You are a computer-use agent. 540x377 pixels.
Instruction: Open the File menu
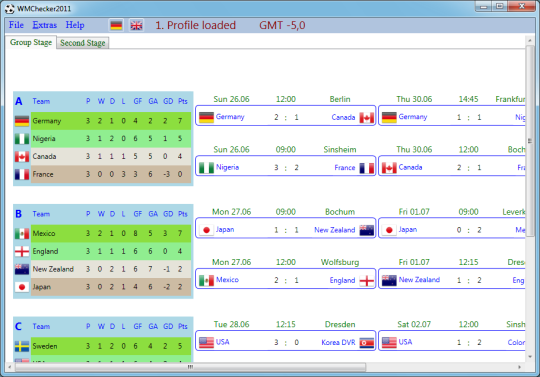point(16,25)
